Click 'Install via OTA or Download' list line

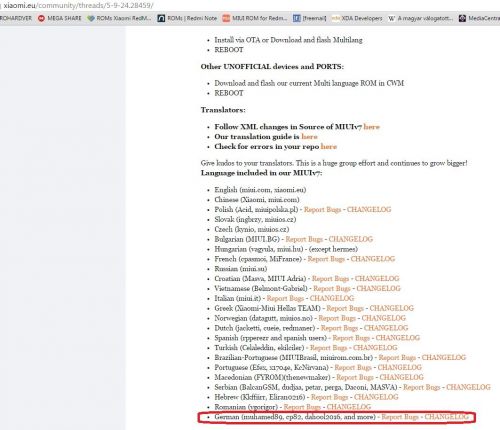288,40
